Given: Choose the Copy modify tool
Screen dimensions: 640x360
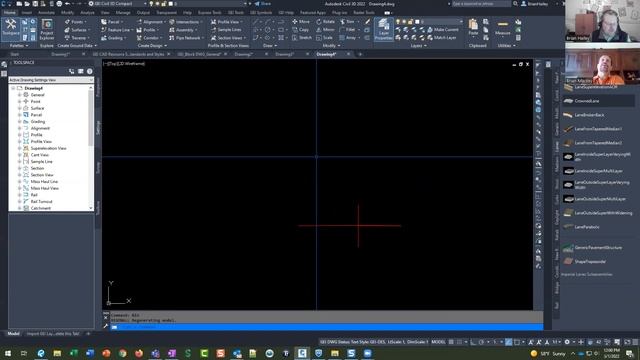Looking at the screenshot, I should (x=300, y=30).
